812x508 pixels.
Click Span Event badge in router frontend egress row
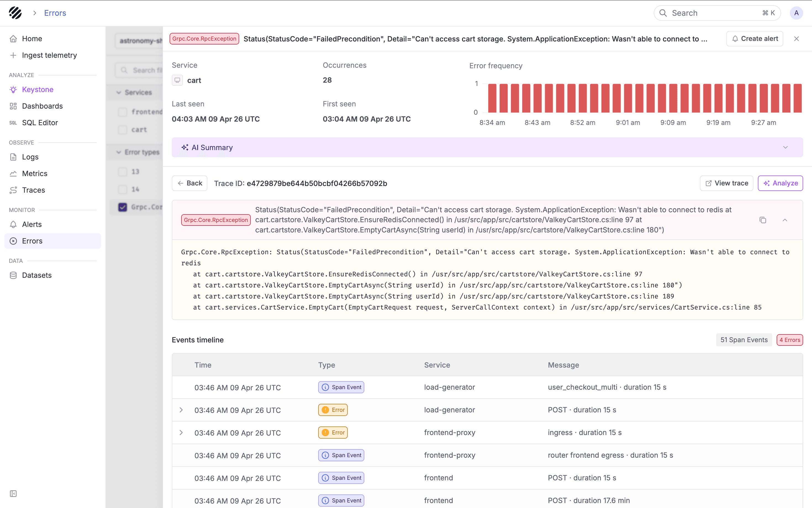[x=341, y=455]
